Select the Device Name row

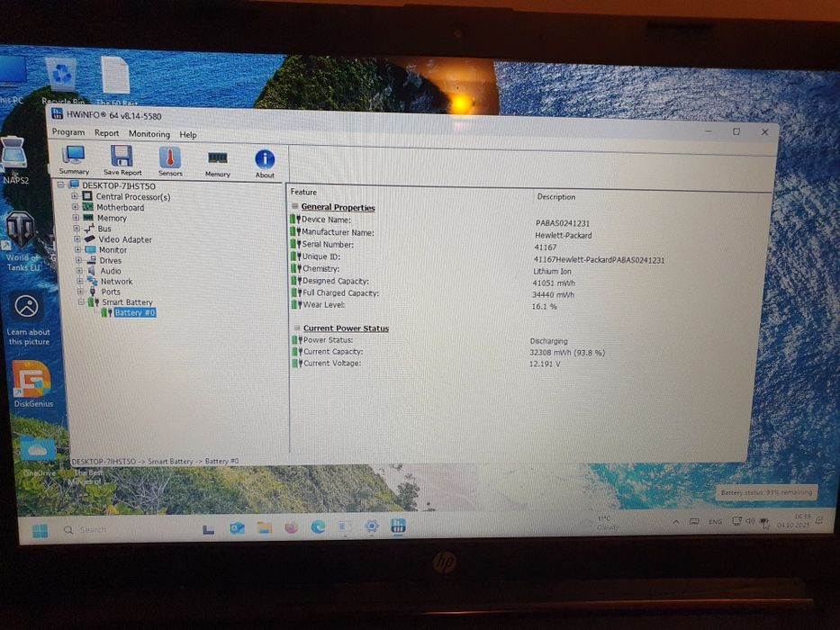326,220
